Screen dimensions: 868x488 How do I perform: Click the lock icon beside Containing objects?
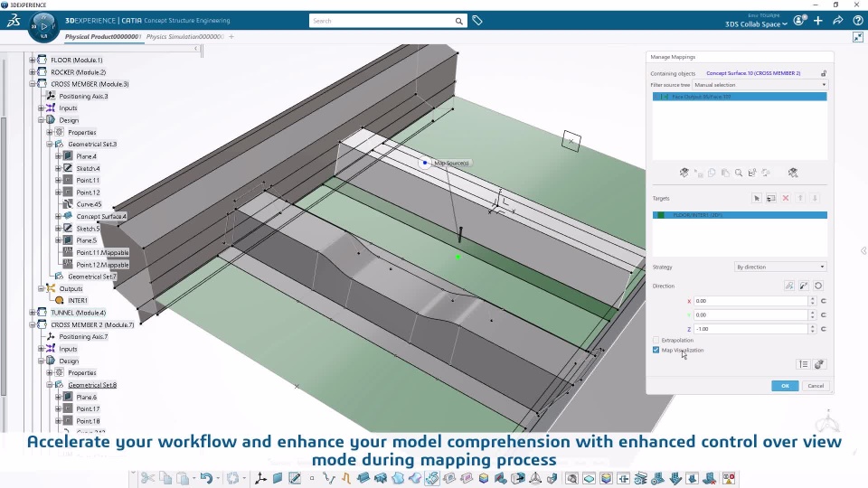pyautogui.click(x=824, y=73)
